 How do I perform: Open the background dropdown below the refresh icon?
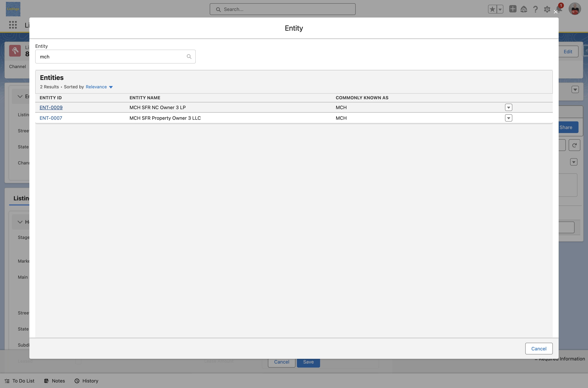click(573, 162)
